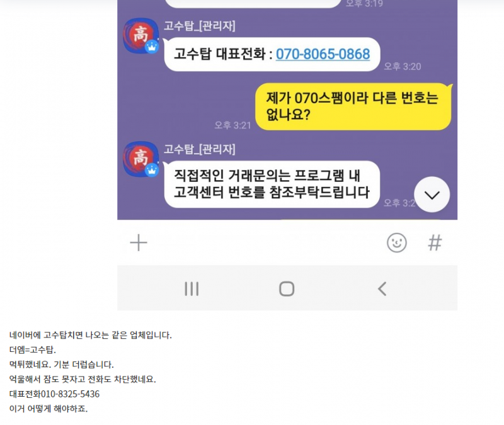Tap the Android home button
Screen dimensions: 504x425
point(287,289)
